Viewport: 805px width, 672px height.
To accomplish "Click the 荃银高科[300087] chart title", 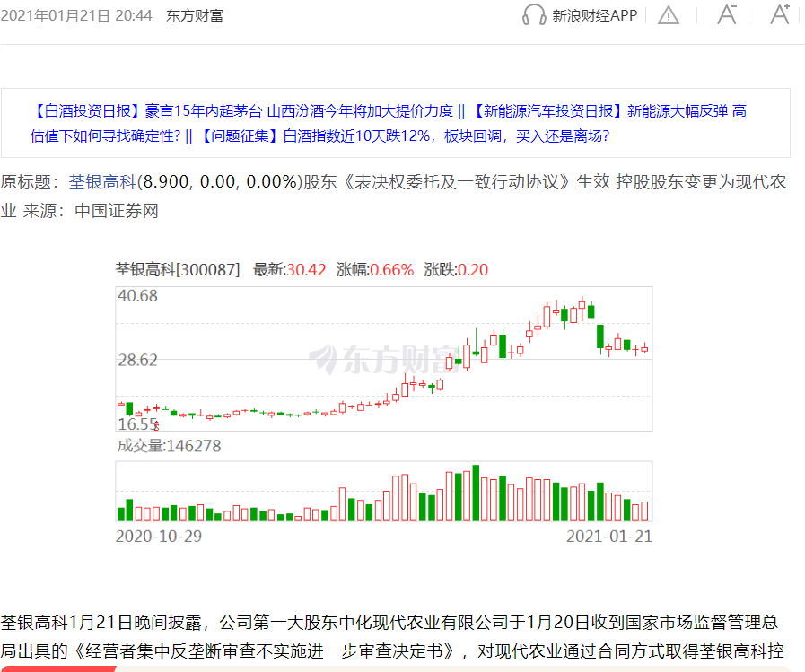I will pyautogui.click(x=178, y=269).
